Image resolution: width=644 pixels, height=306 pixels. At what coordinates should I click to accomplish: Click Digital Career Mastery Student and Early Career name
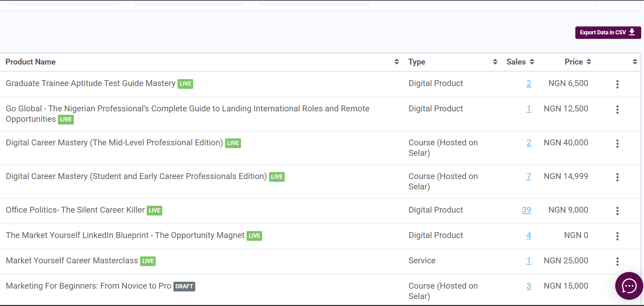pos(136,176)
